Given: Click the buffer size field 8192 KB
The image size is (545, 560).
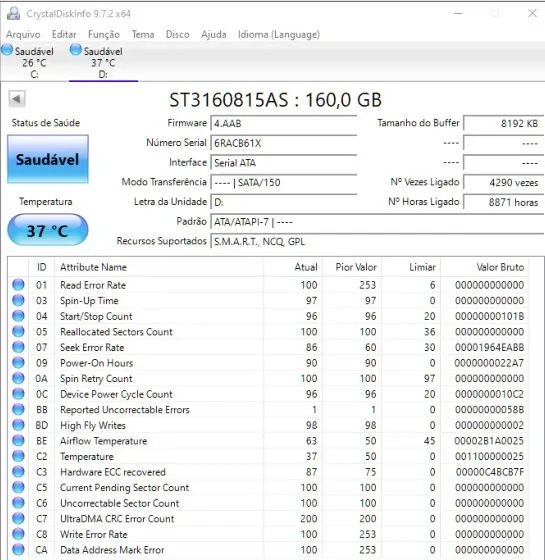Looking at the screenshot, I should coord(504,124).
